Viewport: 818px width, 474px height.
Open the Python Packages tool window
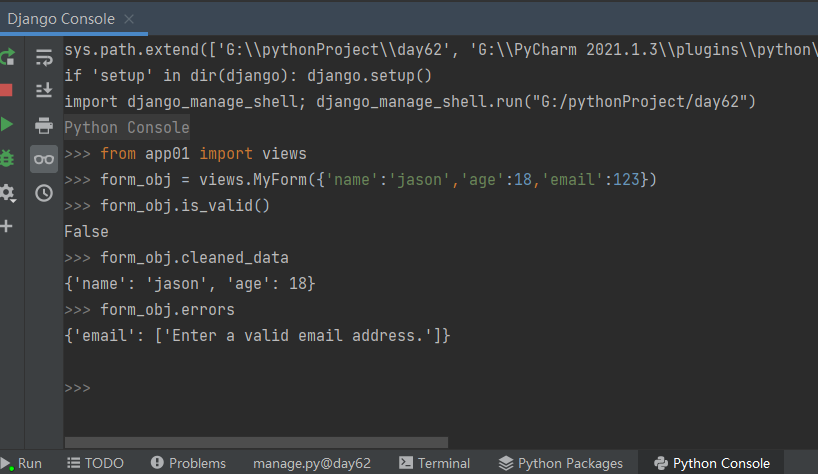click(x=560, y=463)
